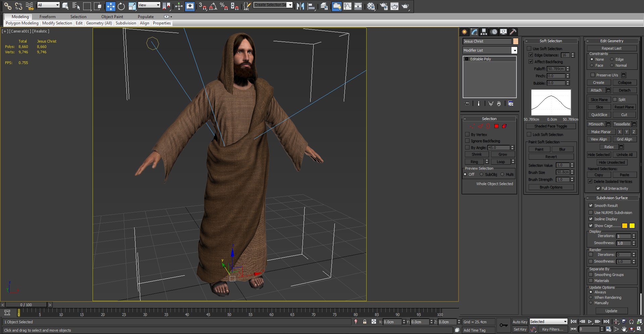Check the Ignore Backfacing option
The image size is (644, 334).
tap(467, 141)
